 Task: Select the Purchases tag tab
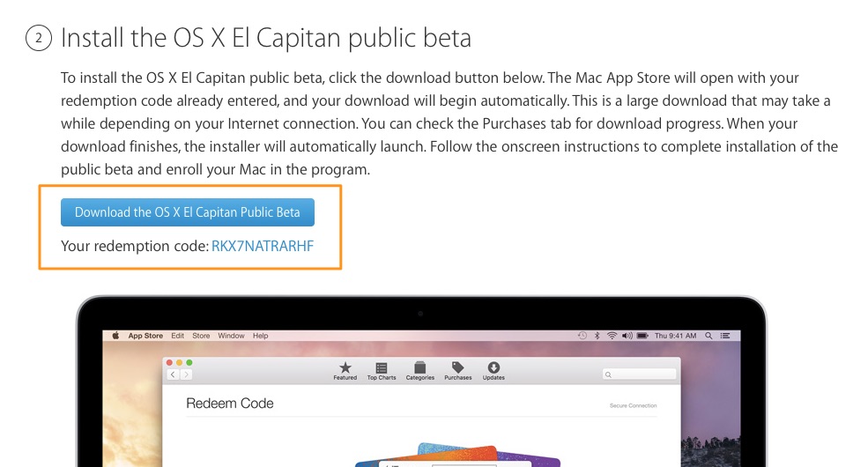[458, 371]
